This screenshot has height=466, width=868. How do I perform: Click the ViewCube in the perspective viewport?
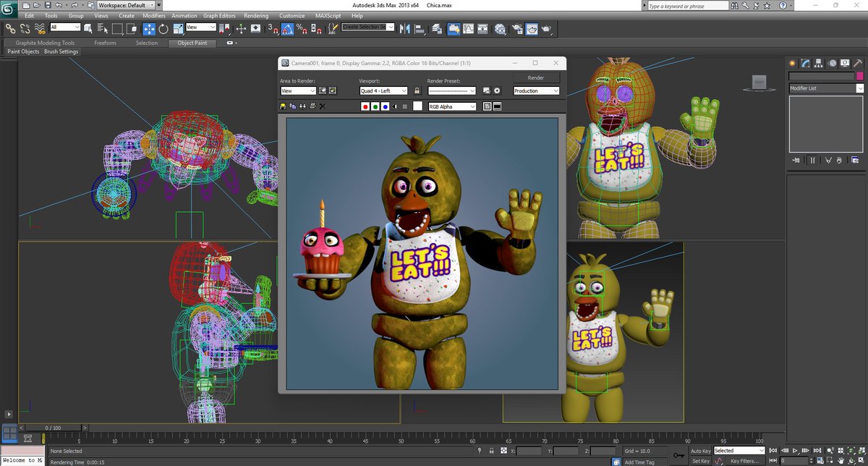[759, 82]
